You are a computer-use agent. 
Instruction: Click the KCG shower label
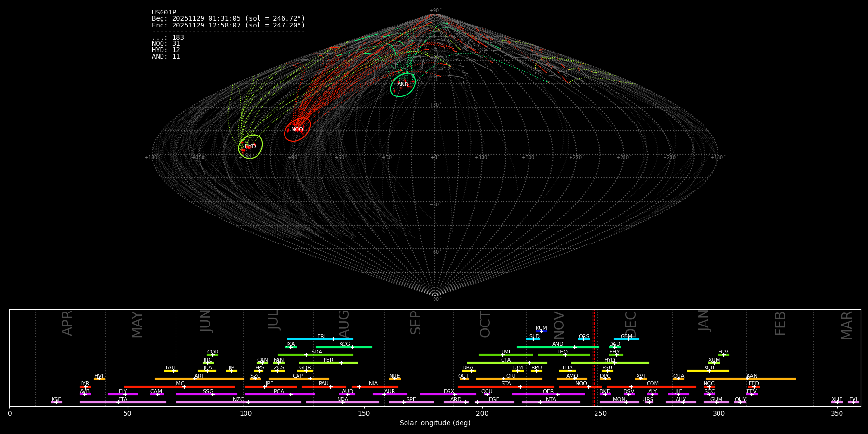345,344
